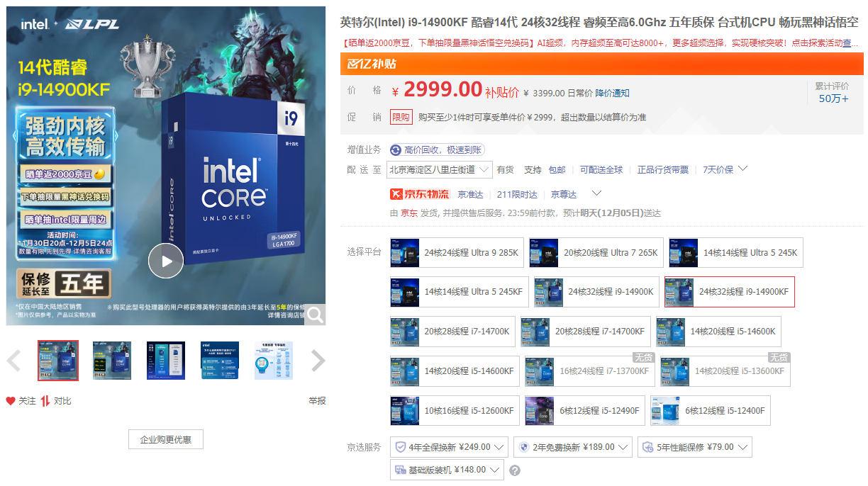Show previous thumbnails with left arrow
The image size is (868, 486).
[13, 361]
